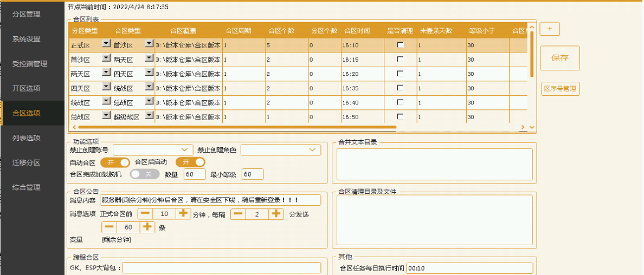Open 区序号管理 button
644x275 pixels.
(561, 89)
